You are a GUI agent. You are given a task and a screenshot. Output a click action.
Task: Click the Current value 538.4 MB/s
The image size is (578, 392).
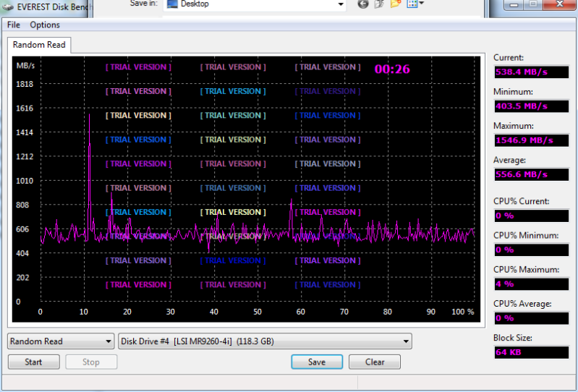pyautogui.click(x=532, y=72)
